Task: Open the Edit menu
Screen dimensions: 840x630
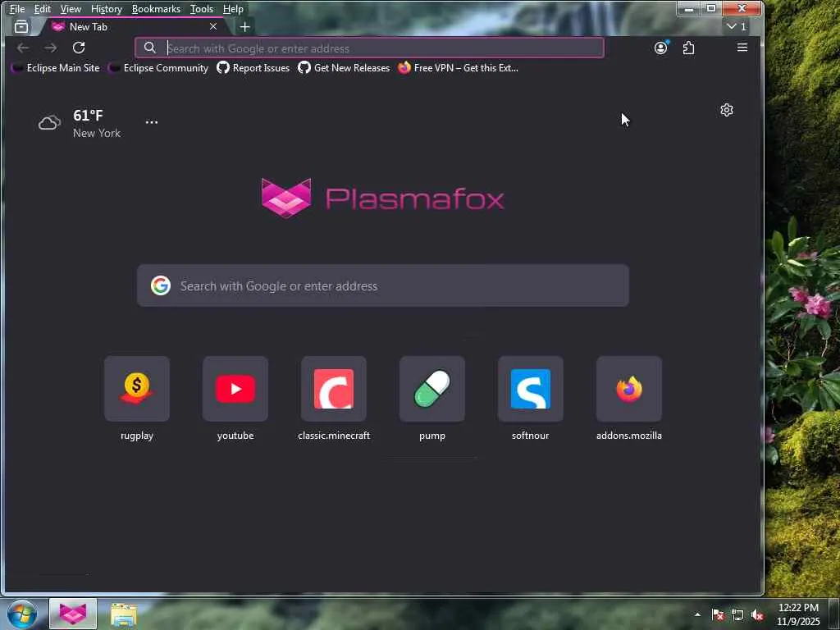Action: tap(43, 8)
